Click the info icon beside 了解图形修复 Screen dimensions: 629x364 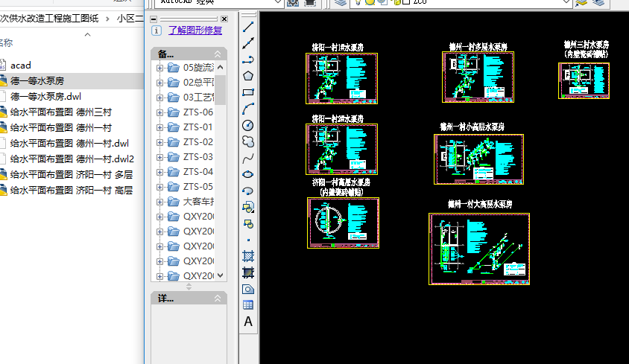(x=157, y=31)
